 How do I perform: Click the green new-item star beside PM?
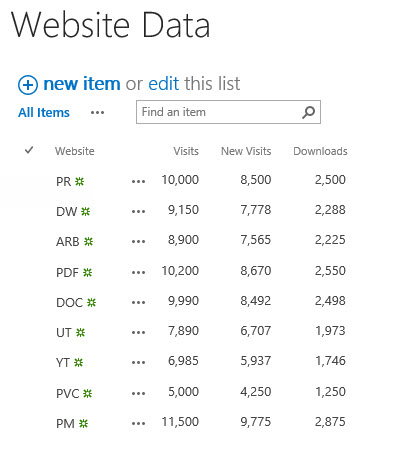pos(83,424)
